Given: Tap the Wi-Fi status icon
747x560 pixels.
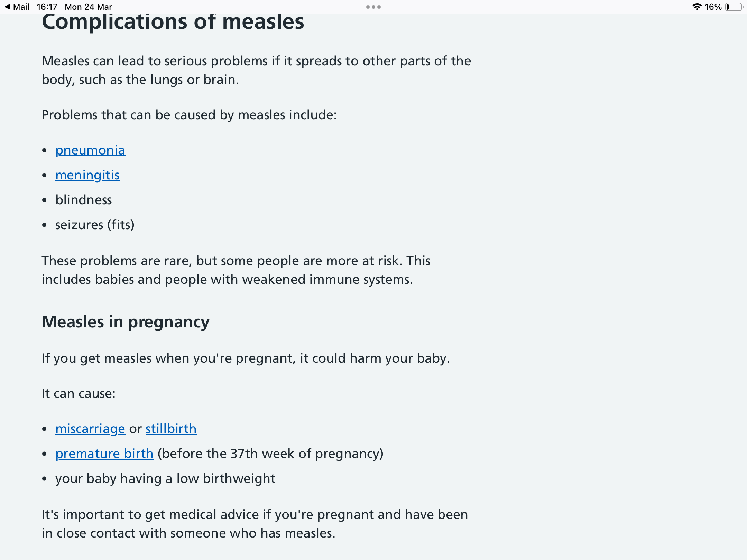Looking at the screenshot, I should click(x=697, y=7).
